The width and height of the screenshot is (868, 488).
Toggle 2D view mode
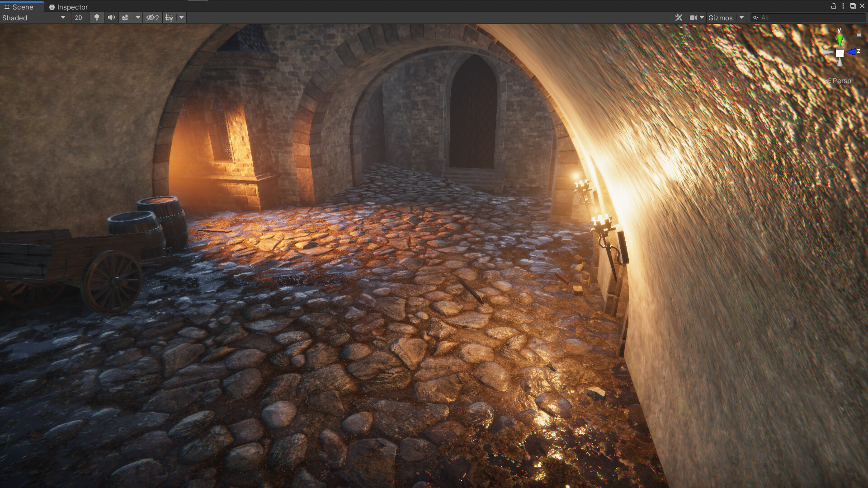pos(78,18)
